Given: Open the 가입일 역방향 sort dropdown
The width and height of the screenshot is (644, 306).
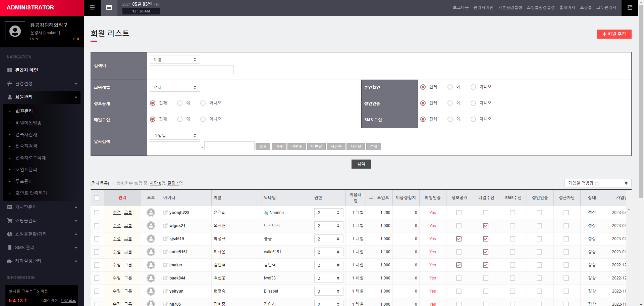Looking at the screenshot, I should [597, 183].
